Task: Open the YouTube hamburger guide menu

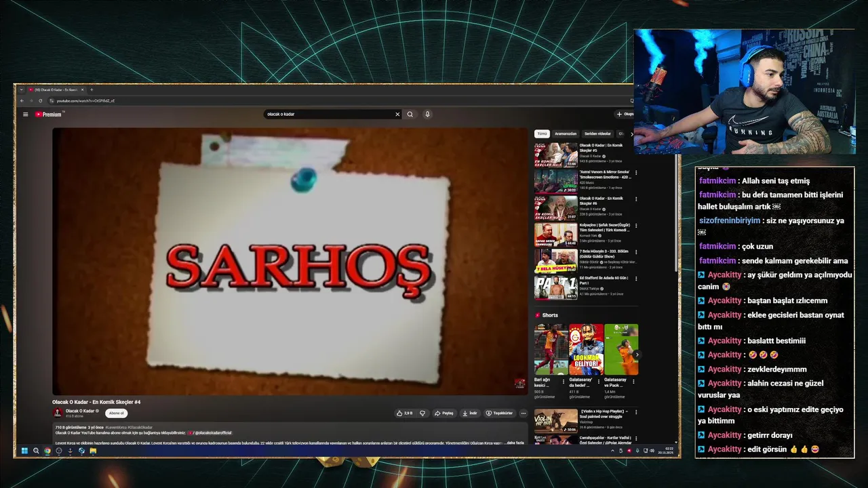Action: click(26, 115)
